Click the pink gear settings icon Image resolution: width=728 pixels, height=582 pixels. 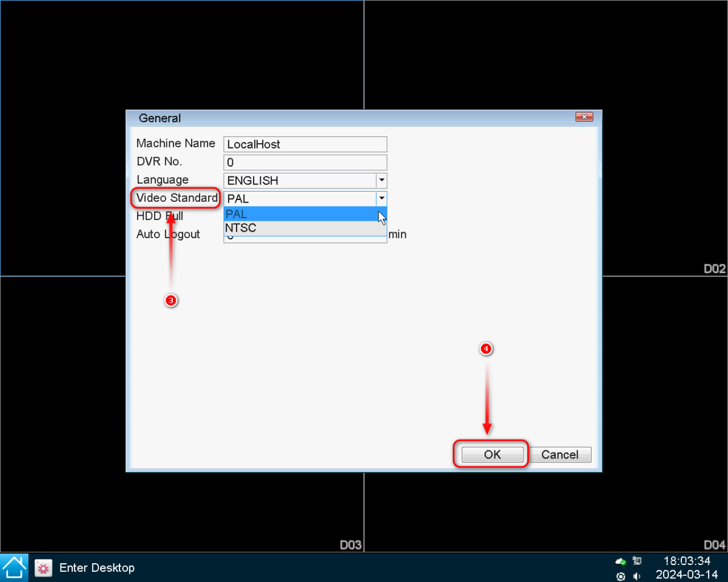[43, 568]
